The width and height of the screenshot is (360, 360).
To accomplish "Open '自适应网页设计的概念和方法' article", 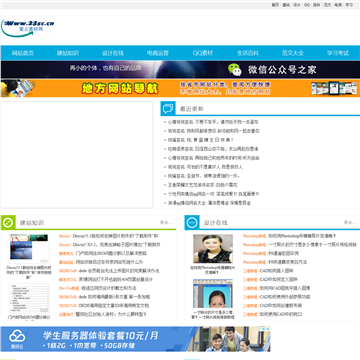I will pos(109,288).
